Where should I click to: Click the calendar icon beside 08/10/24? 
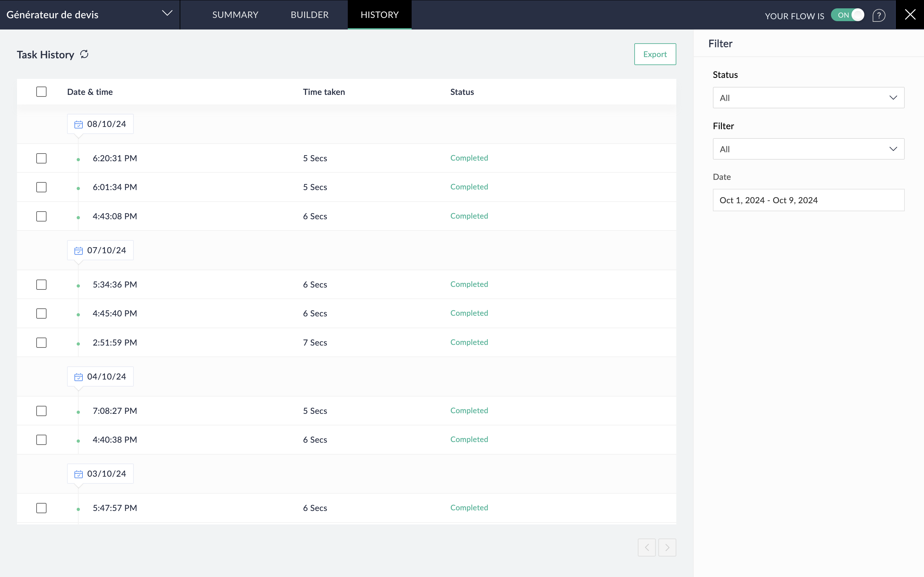pos(79,124)
